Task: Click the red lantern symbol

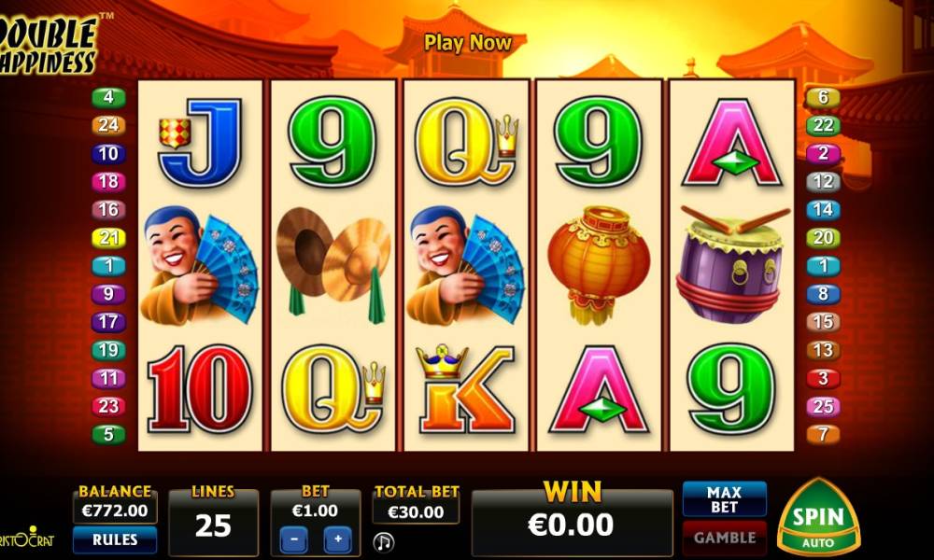Action: [599, 265]
